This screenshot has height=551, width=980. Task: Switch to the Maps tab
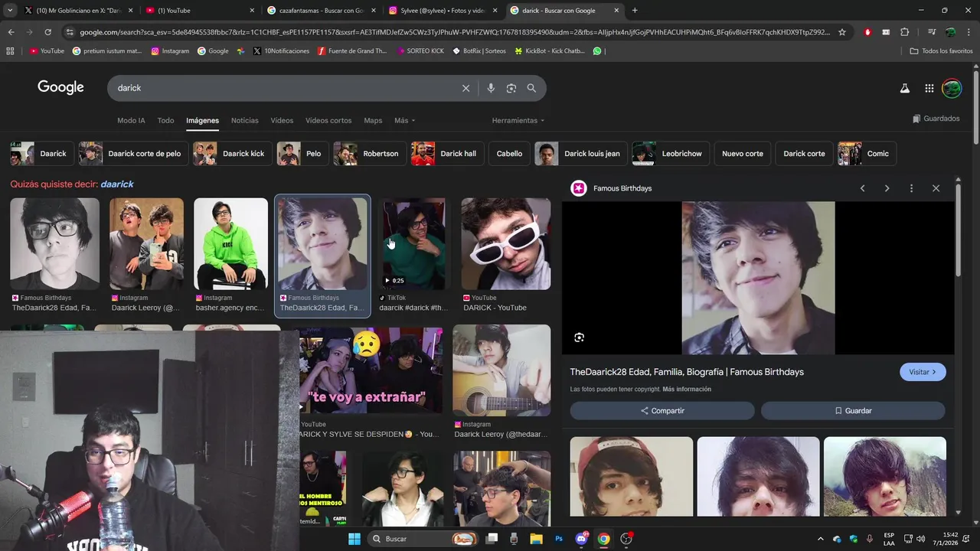pos(373,121)
